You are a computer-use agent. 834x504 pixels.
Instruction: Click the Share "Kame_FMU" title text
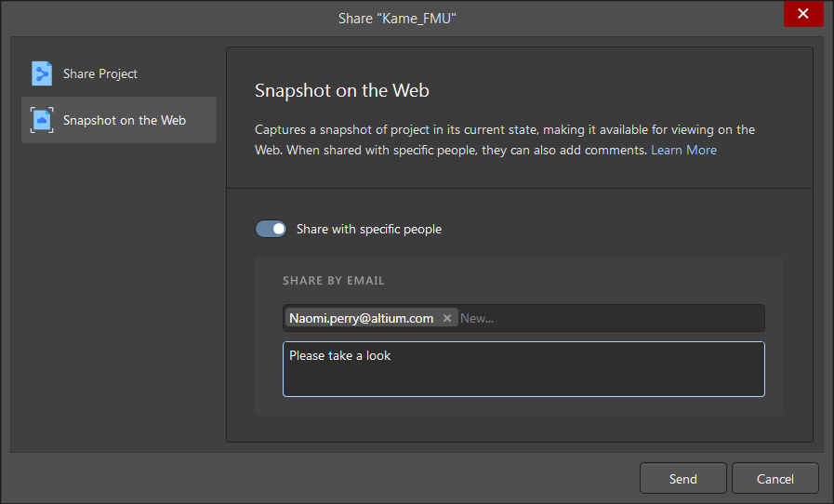(x=397, y=19)
